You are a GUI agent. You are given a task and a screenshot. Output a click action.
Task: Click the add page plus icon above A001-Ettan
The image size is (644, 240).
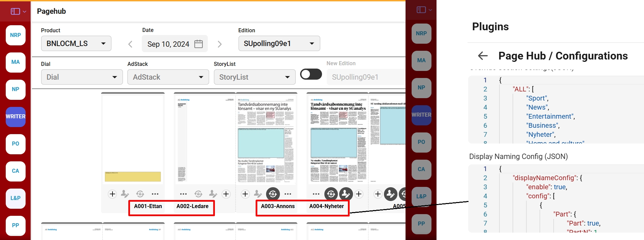(x=112, y=194)
